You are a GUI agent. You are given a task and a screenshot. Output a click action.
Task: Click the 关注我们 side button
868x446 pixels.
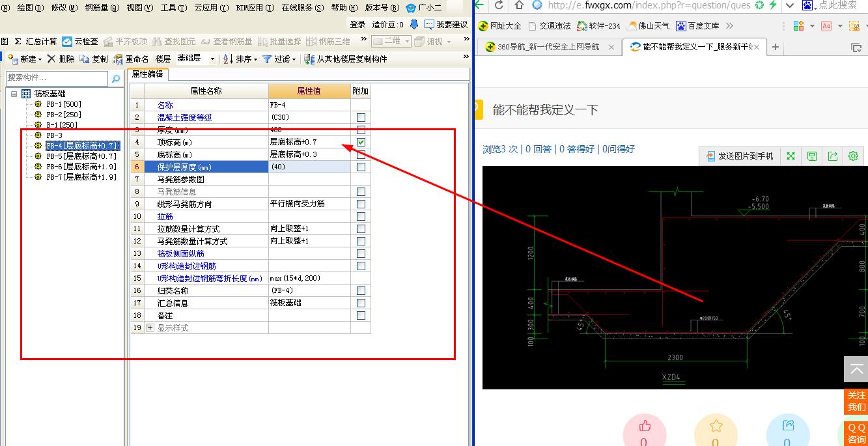pyautogui.click(x=856, y=401)
